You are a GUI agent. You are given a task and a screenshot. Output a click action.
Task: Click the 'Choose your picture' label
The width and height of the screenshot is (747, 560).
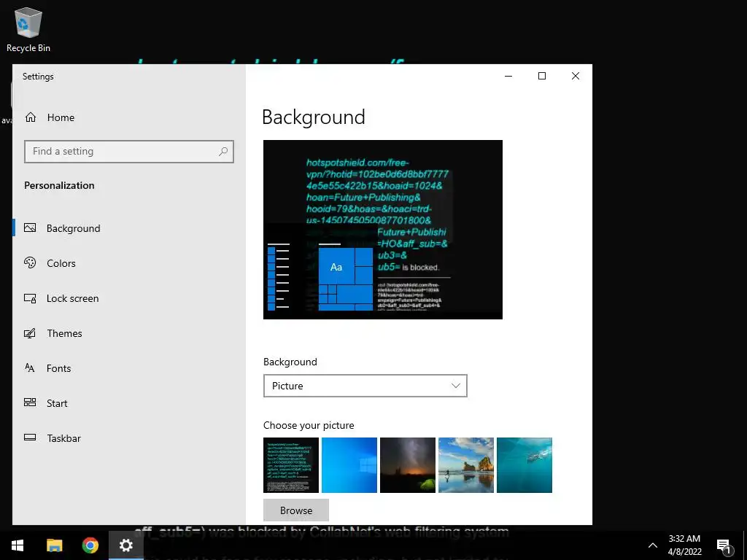[309, 425]
